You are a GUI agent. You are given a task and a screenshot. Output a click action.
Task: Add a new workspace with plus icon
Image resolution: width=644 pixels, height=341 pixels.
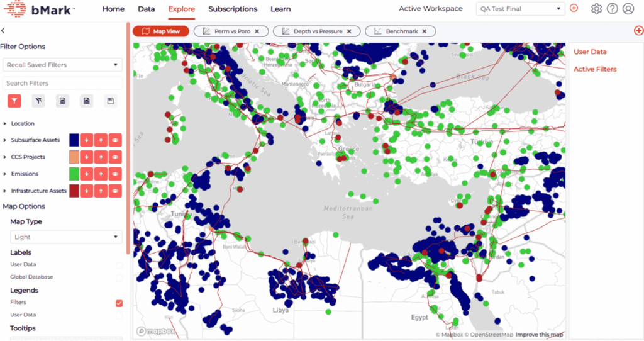coord(574,8)
